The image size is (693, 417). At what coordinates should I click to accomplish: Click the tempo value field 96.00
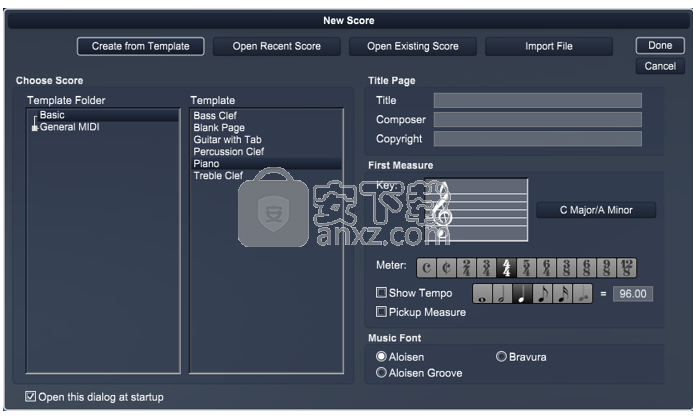[x=633, y=294]
